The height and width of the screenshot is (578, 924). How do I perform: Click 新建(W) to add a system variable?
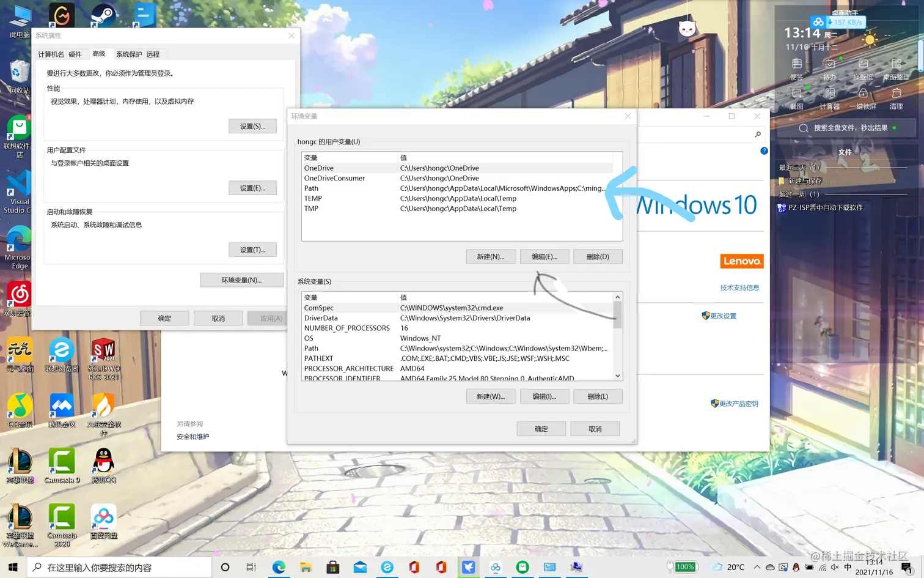click(491, 396)
